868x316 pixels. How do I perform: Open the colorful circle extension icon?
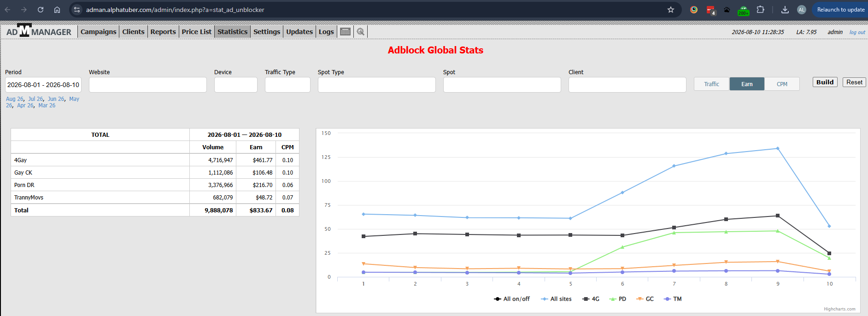point(694,10)
